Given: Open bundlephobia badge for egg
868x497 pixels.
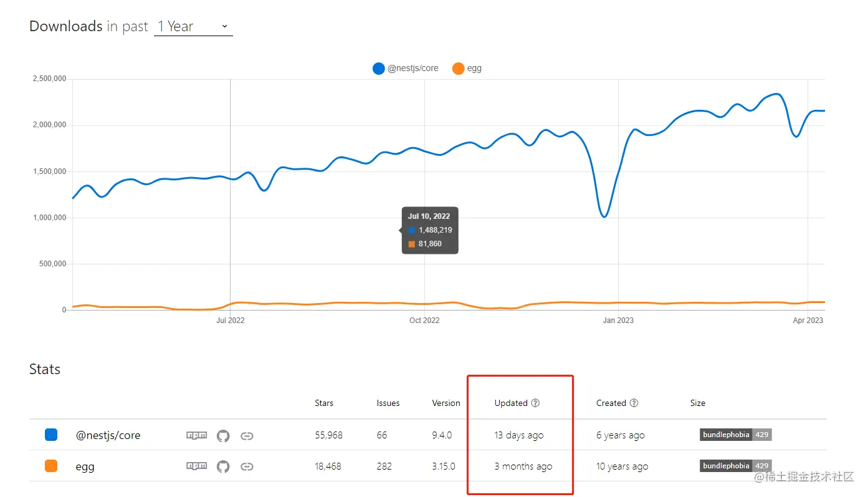Looking at the screenshot, I should click(735, 466).
